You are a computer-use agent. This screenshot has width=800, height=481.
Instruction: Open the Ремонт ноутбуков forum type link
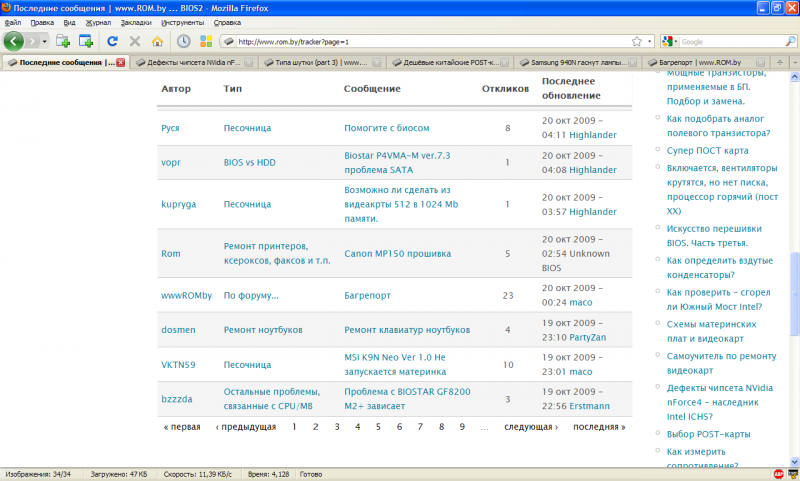point(263,330)
